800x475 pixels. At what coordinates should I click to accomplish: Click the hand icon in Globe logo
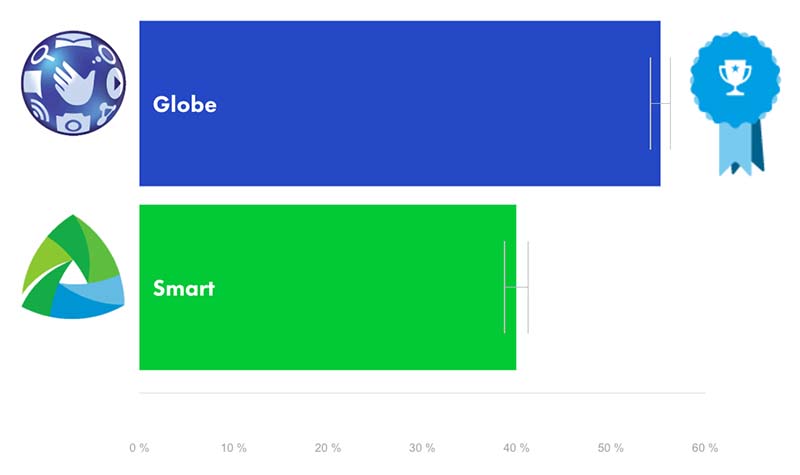point(74,82)
